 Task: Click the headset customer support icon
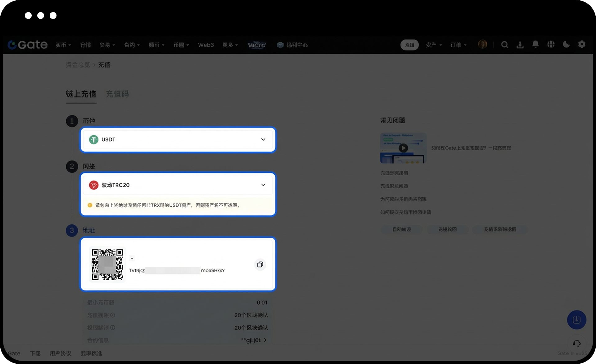576,344
